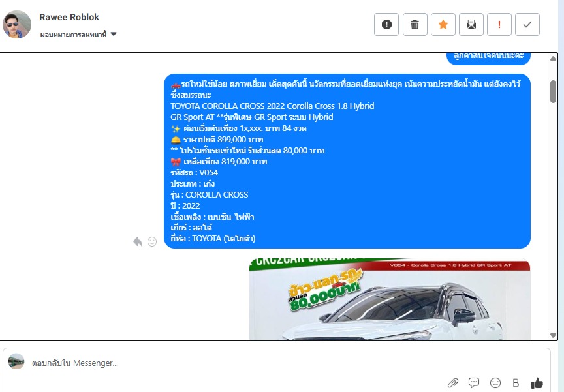Screen dimensions: 564x392
Task: Mark the conversation as spam with the exclamation circle icon
Action: point(386,24)
